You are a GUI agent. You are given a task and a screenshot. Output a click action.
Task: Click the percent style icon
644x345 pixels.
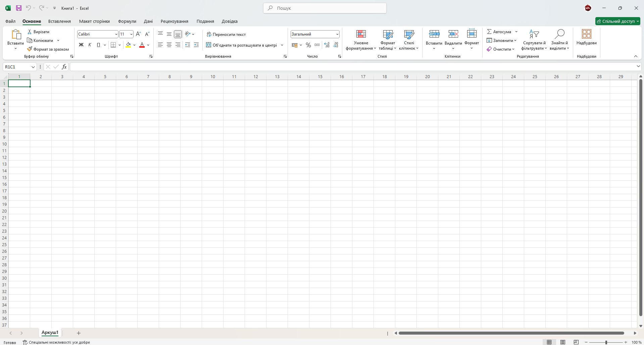tap(308, 45)
